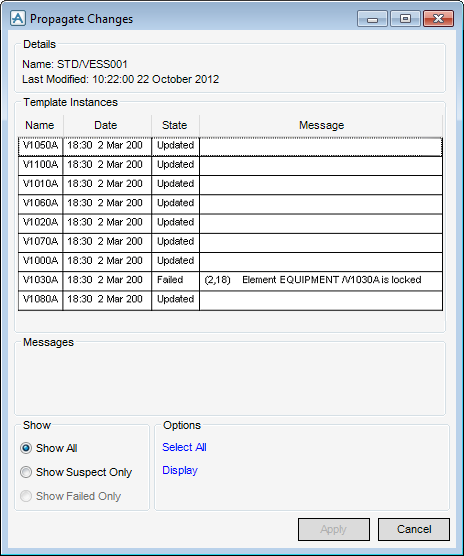The height and width of the screenshot is (556, 464).
Task: Click the AVEVA app icon in title bar
Action: coord(18,18)
